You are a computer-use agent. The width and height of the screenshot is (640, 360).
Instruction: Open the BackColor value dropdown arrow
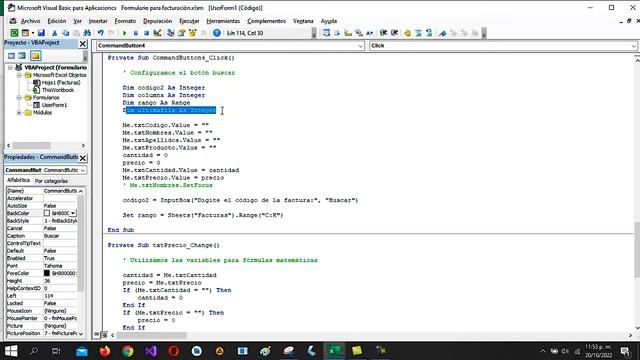pos(73,213)
